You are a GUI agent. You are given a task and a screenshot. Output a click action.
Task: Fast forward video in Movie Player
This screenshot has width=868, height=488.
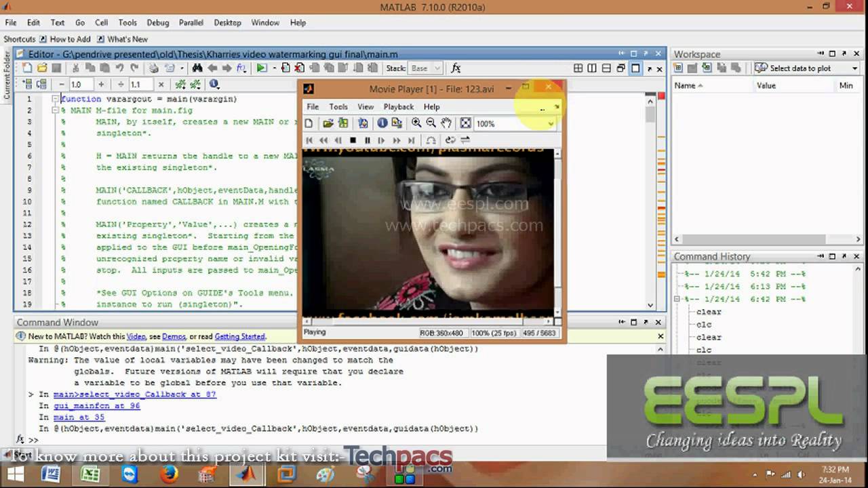397,140
